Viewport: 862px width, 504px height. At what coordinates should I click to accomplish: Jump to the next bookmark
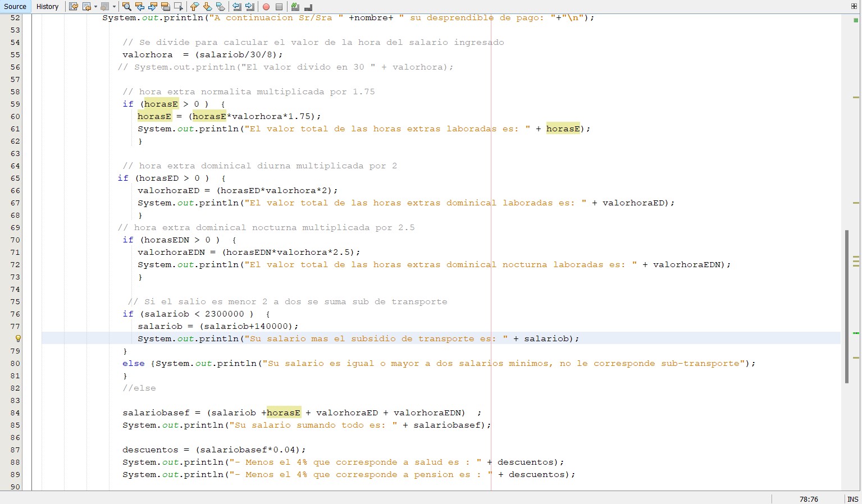tap(207, 7)
